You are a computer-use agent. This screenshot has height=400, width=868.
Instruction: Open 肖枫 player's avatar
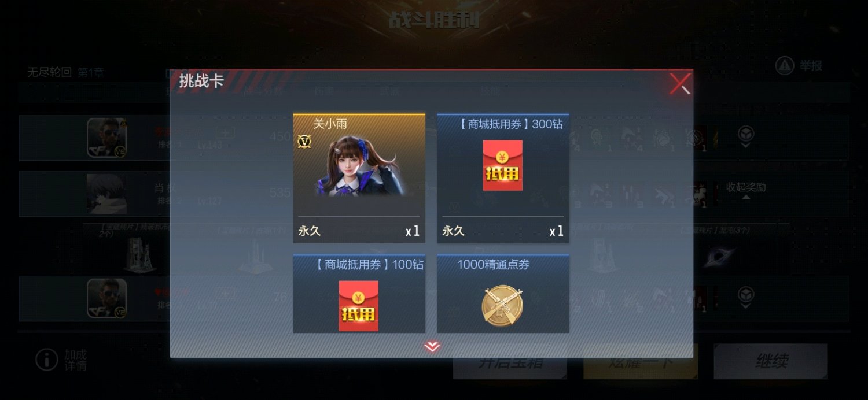106,194
